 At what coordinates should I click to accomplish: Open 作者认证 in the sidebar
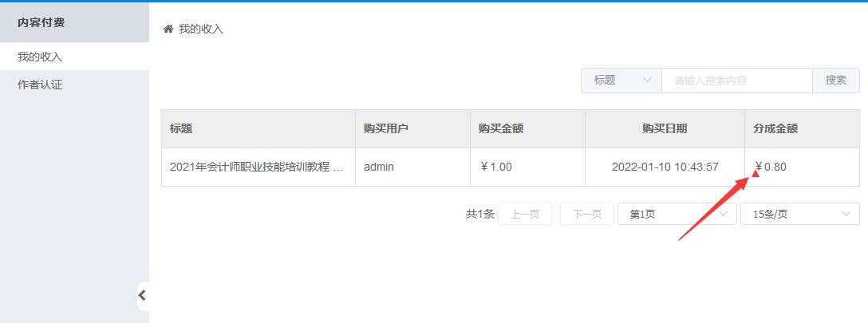[75, 85]
